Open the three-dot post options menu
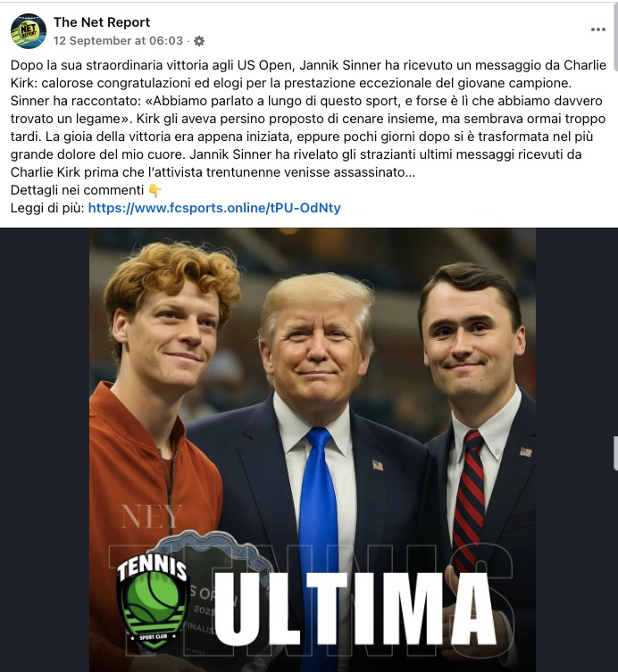 coord(597,29)
